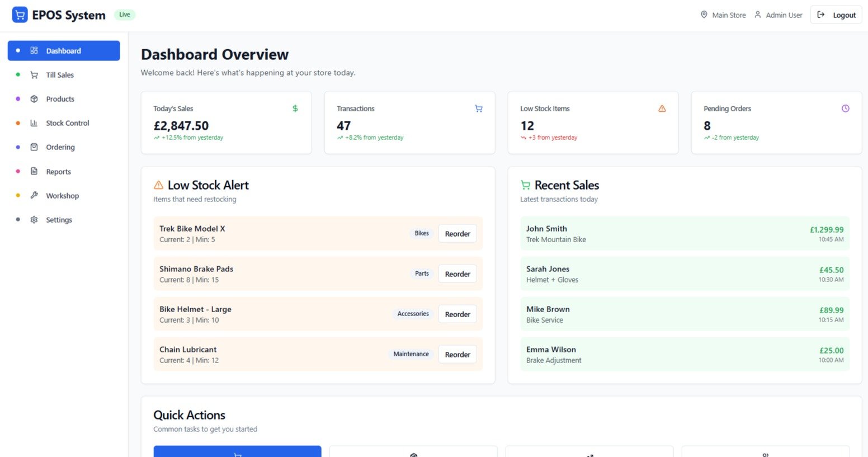Click the Workshop wrench icon in sidebar

[34, 196]
